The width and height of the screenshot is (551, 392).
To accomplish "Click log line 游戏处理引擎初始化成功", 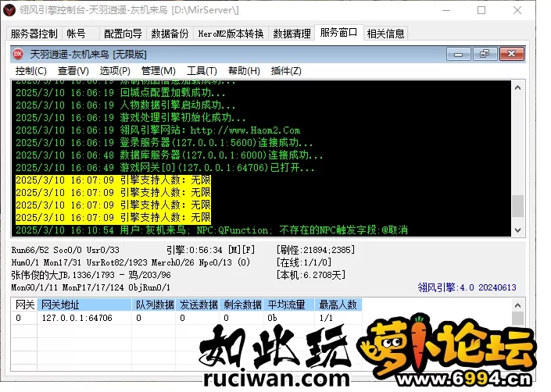I will 131,118.
